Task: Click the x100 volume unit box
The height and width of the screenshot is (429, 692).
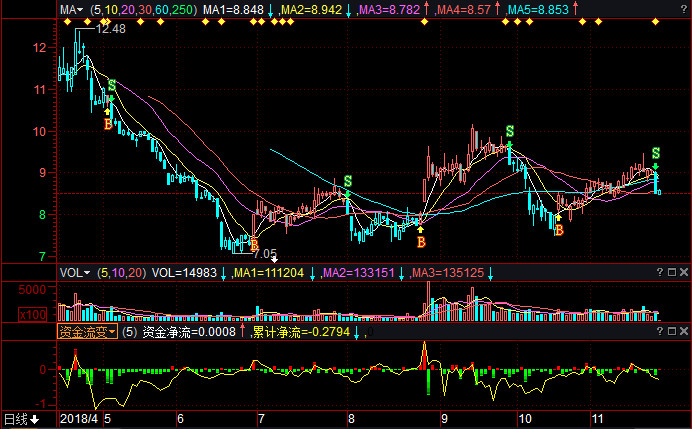Action: (x=33, y=315)
